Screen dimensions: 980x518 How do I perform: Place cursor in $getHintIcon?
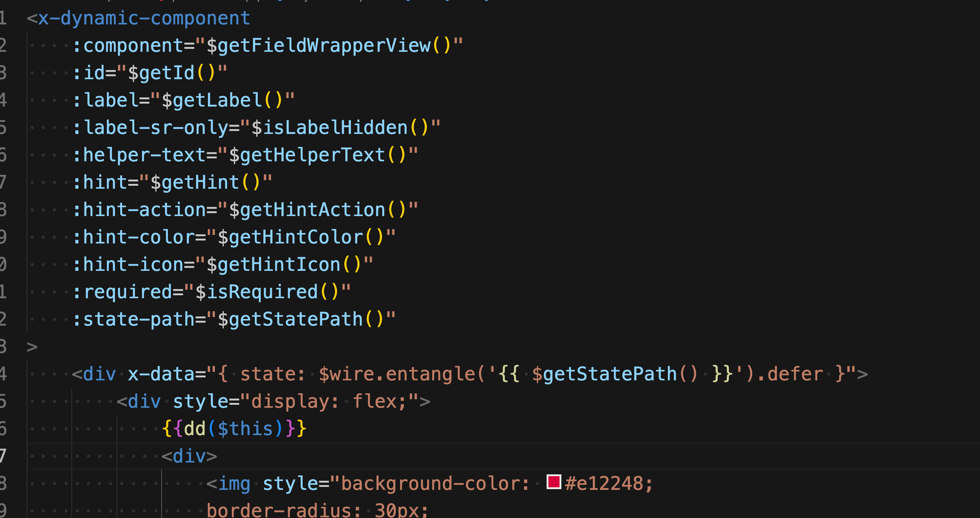pyautogui.click(x=273, y=265)
